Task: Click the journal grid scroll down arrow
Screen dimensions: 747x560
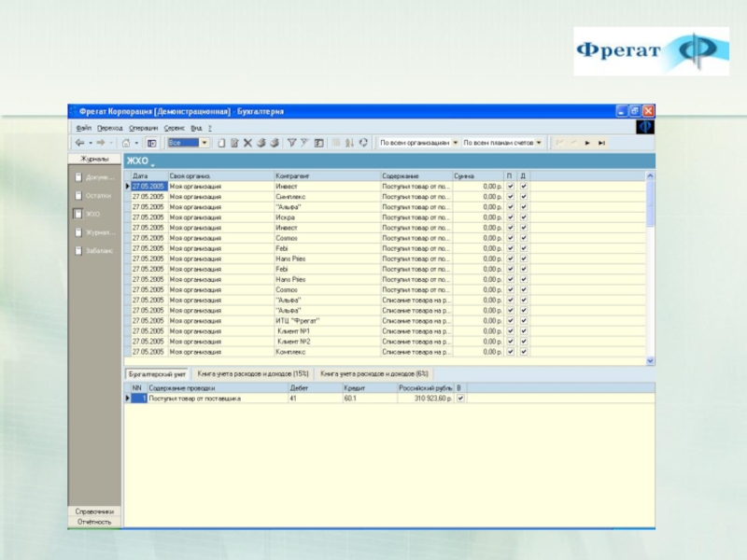Action: 650,361
